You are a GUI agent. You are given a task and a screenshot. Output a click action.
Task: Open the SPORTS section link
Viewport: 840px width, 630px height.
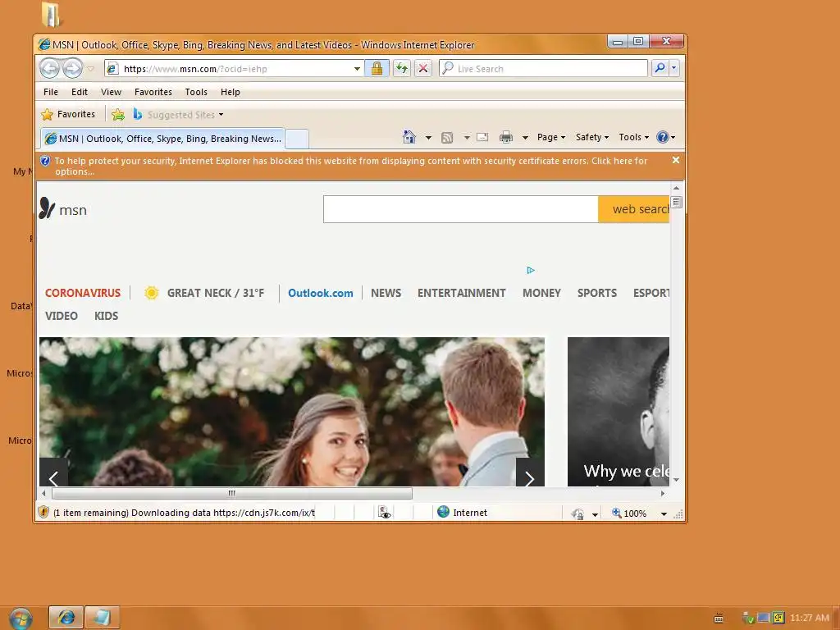pos(597,293)
